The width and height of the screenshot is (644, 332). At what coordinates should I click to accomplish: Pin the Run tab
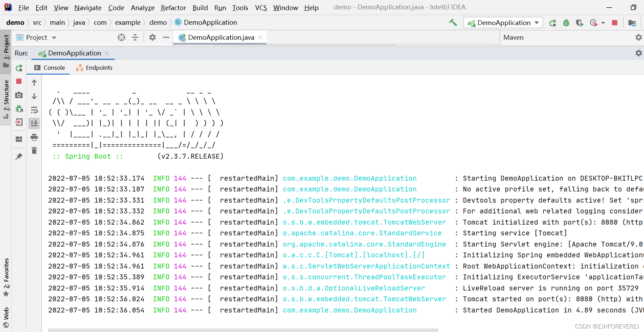coord(19,157)
